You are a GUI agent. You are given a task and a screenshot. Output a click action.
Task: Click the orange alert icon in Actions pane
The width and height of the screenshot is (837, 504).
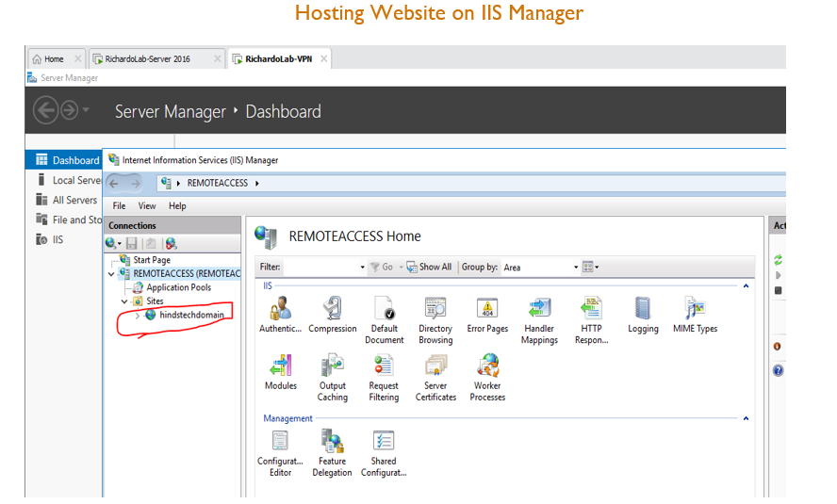click(778, 347)
